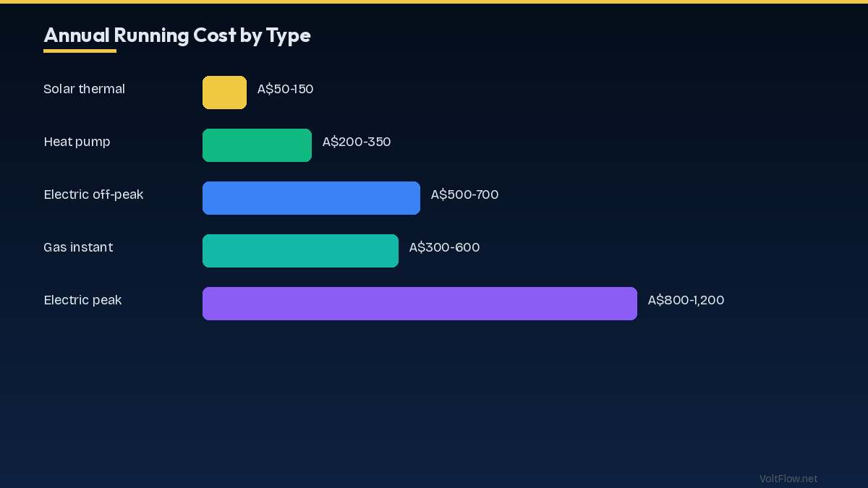The height and width of the screenshot is (488, 868).
Task: Select the 'Gas instant' row label
Action: click(78, 247)
